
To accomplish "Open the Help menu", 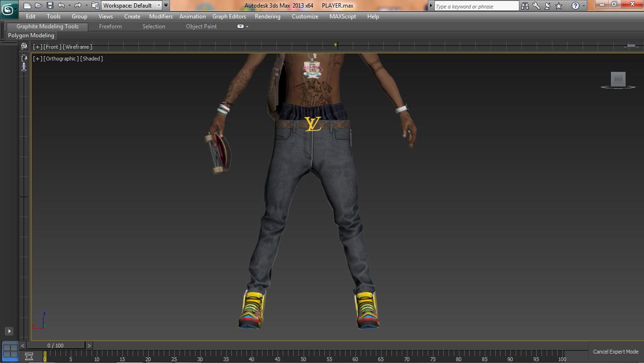I will pos(373,17).
